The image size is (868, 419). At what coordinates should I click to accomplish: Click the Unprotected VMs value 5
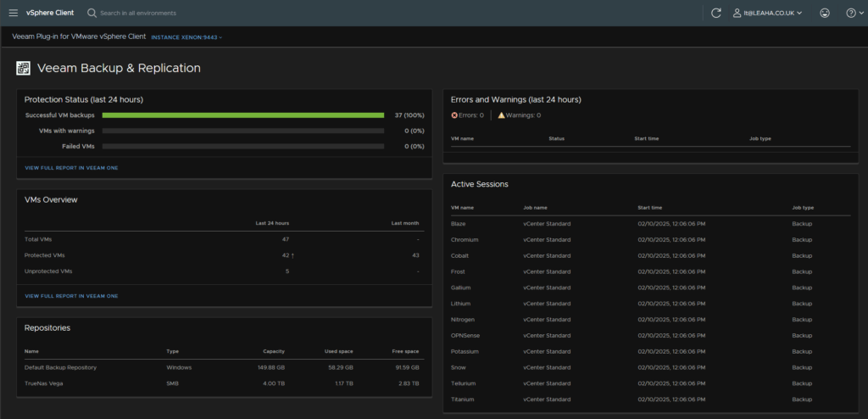287,271
